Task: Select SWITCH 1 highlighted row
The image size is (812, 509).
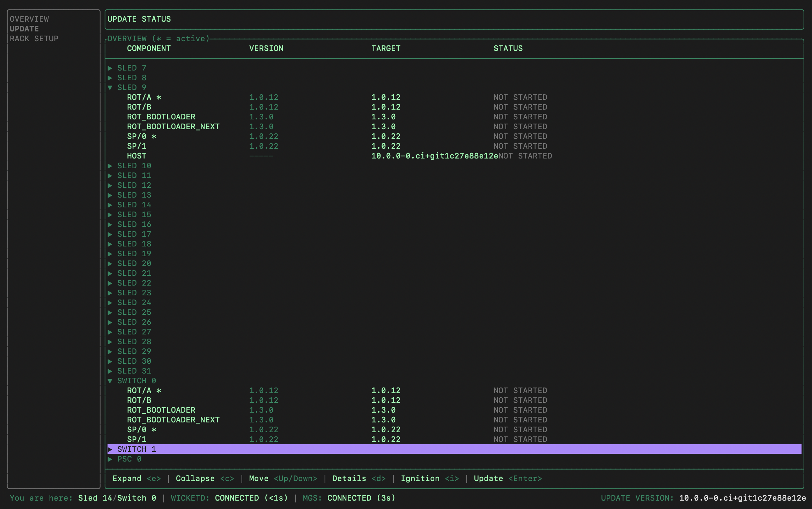Action: [x=455, y=449]
